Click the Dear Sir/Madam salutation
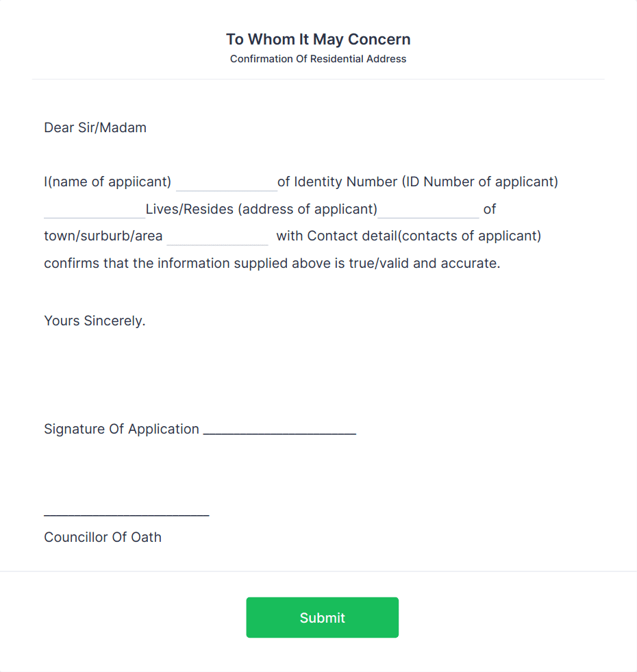 point(95,127)
